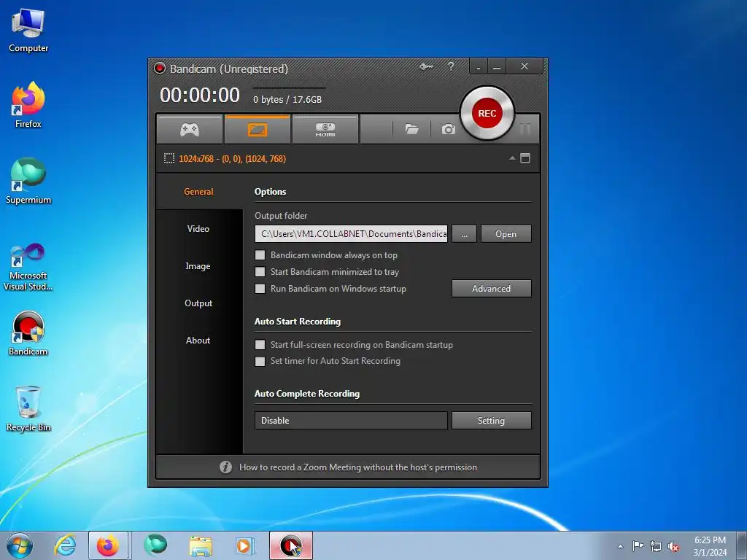This screenshot has height=560, width=747.
Task: Select the Game Recording mode gamepad icon
Action: click(190, 129)
